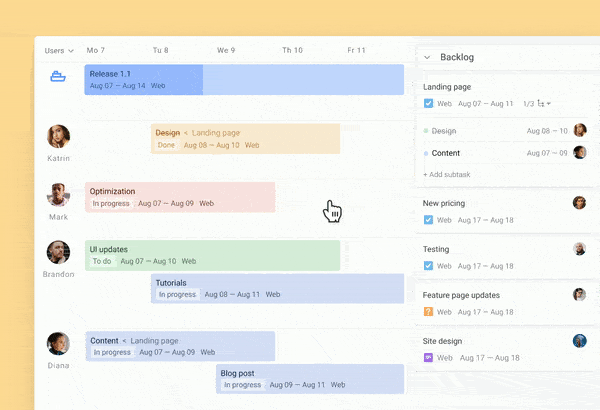Click the Testing card title
Image resolution: width=600 pixels, height=410 pixels.
click(436, 249)
